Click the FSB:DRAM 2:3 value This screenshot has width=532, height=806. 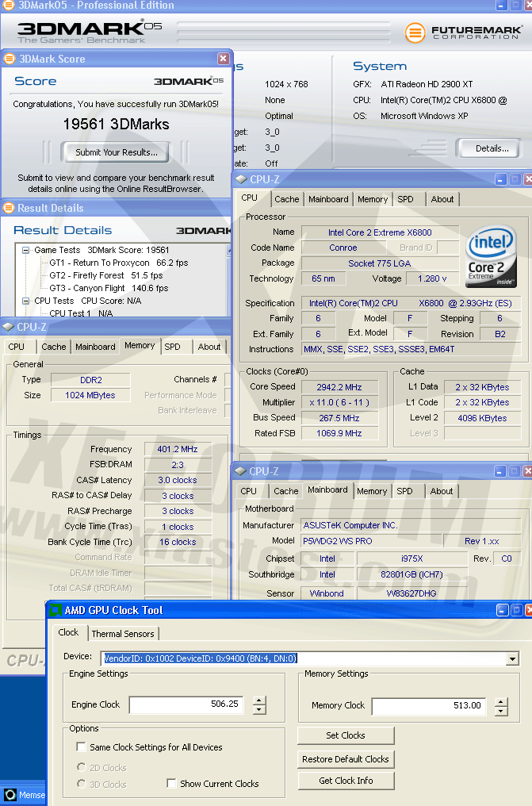[178, 465]
